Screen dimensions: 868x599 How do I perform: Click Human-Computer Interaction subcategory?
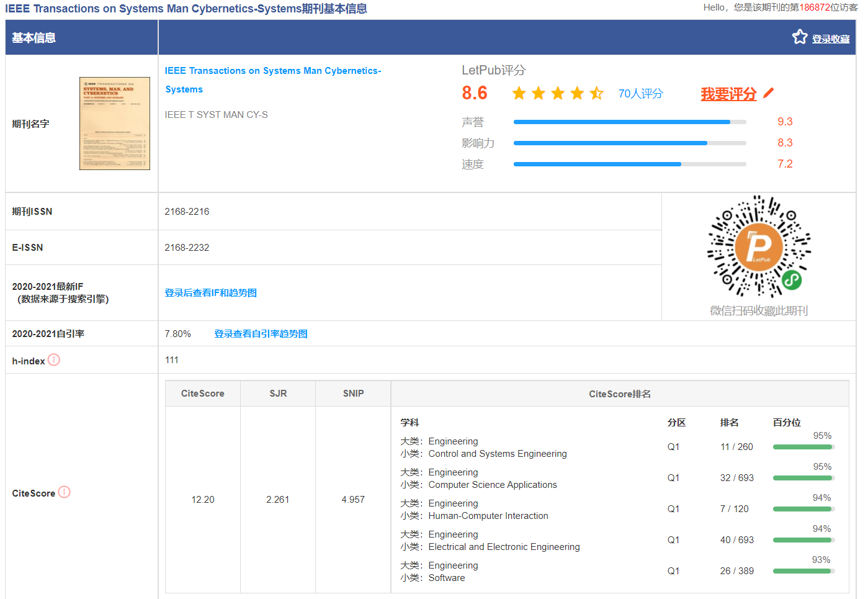(488, 516)
